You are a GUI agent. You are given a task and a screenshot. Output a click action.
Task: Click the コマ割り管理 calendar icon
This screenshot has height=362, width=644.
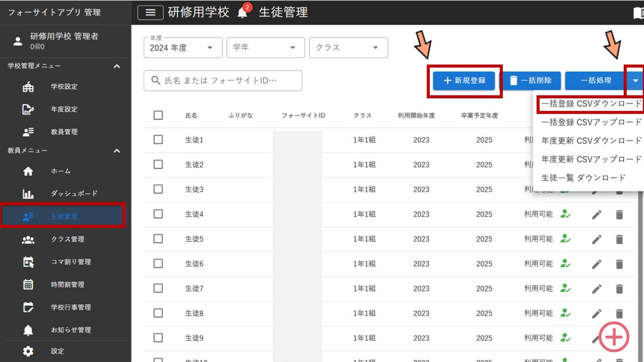(28, 262)
